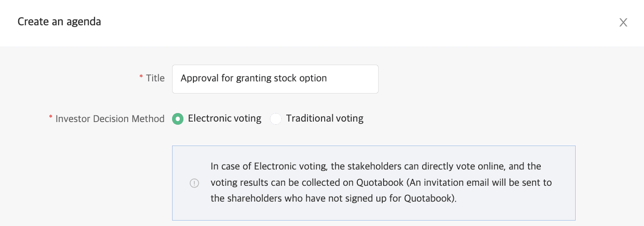Click the notice line starting "In case of Electronic voting"
Viewport: 644px width, 226px height.
pyautogui.click(x=375, y=166)
